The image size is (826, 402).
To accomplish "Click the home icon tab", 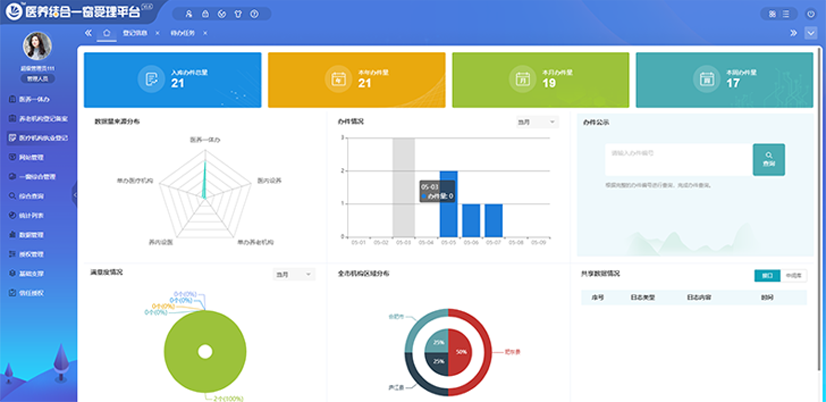I will point(106,33).
